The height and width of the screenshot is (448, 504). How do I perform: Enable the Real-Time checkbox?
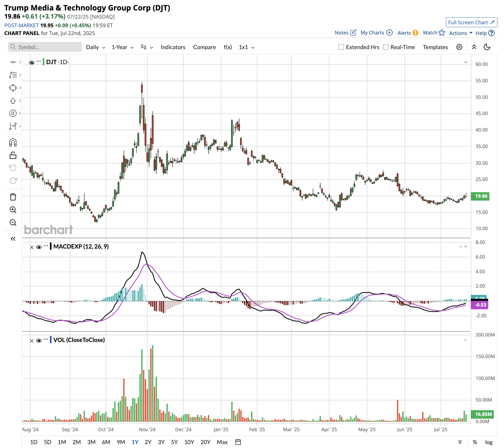click(386, 47)
